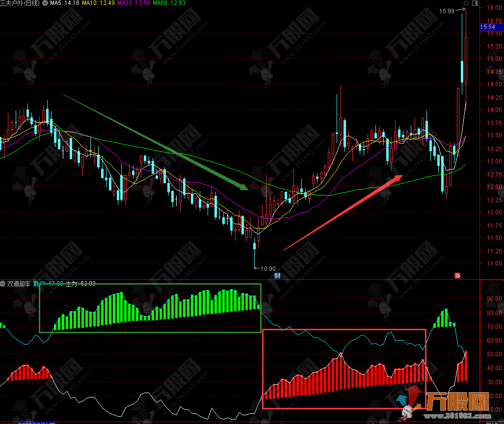The image size is (504, 424).
Task: Toggle the side panel icon at top right
Action: click(475, 3)
